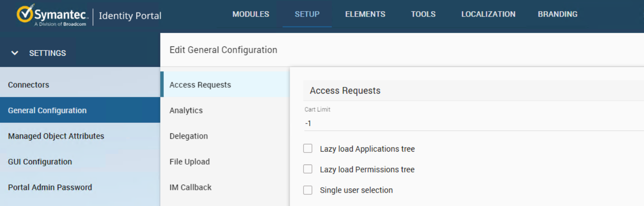This screenshot has width=644, height=206.
Task: Select General Configuration in the sidebar
Action: point(47,110)
